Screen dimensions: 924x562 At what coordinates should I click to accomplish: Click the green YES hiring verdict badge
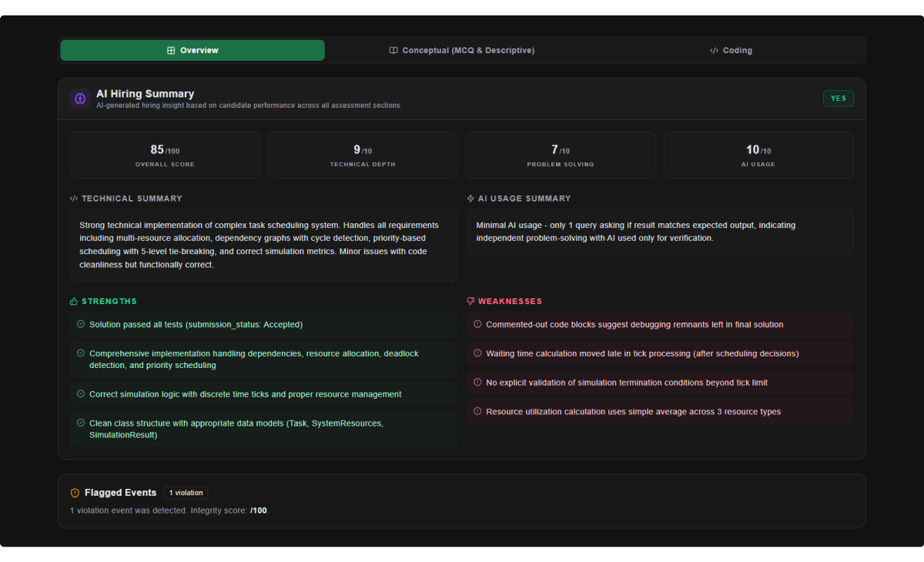click(x=839, y=99)
